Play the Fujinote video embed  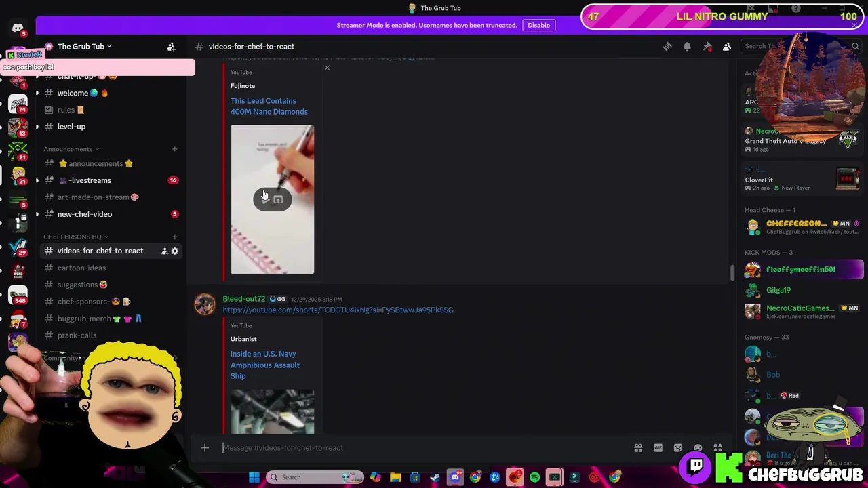[265, 199]
